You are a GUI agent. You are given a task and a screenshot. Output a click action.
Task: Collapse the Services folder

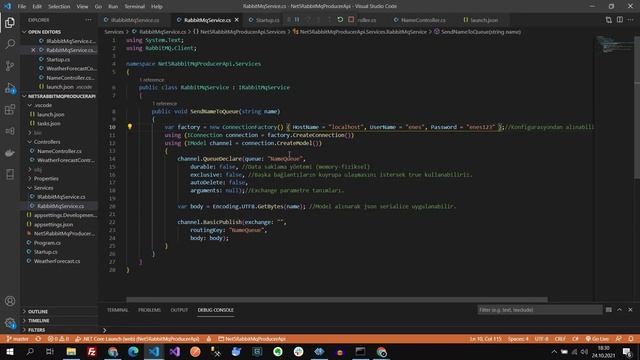coord(43,188)
